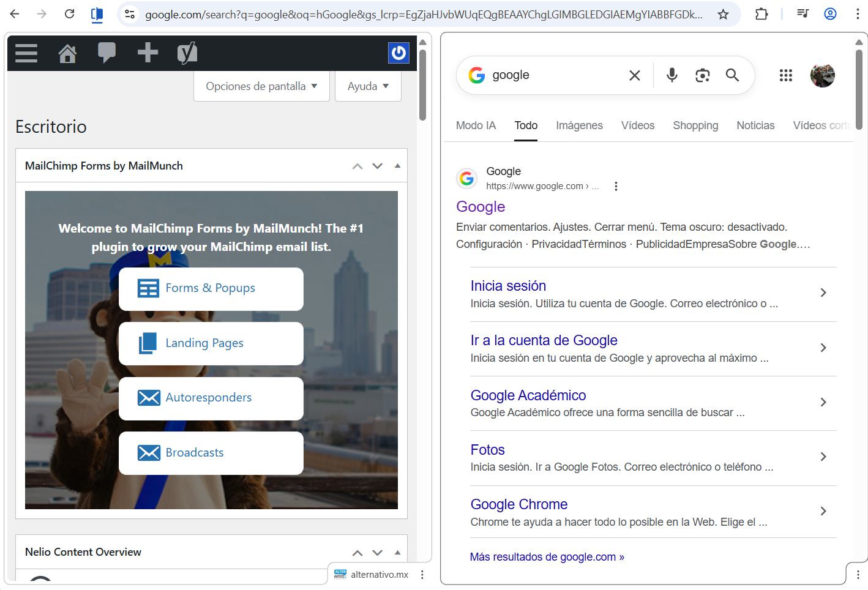Viewport: 868px width, 590px height.
Task: Click the Google logo in the search box
Action: (476, 75)
